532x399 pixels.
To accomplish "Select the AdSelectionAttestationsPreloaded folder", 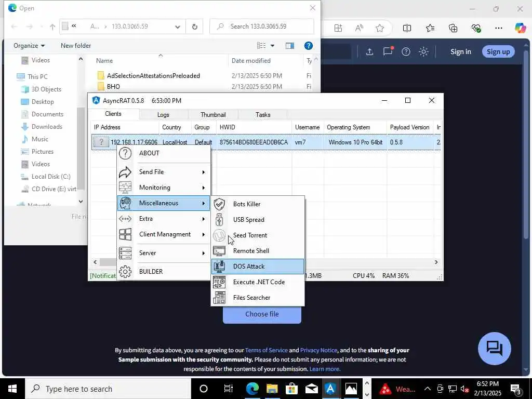I will pyautogui.click(x=153, y=76).
